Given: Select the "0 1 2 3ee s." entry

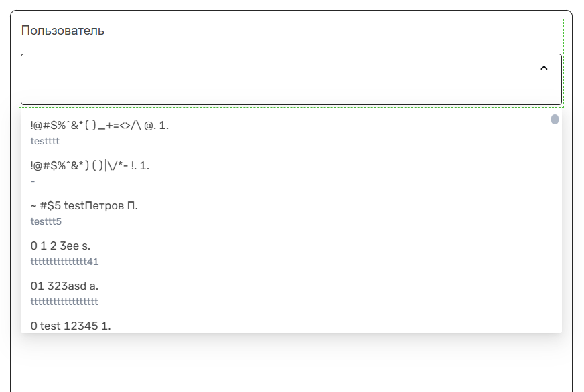Looking at the screenshot, I should pyautogui.click(x=61, y=246).
